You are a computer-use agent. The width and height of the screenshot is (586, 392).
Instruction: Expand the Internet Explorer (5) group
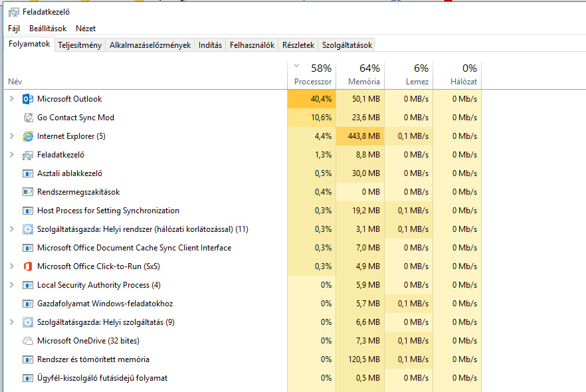tap(11, 136)
